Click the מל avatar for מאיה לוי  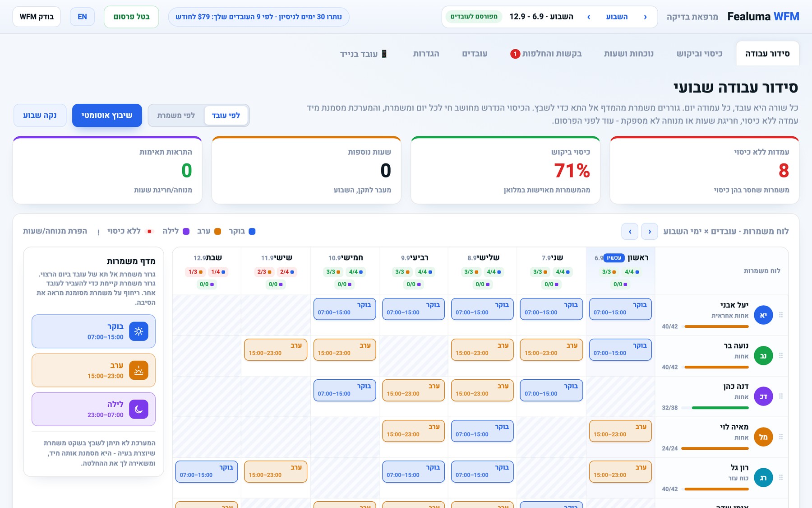pos(763,437)
